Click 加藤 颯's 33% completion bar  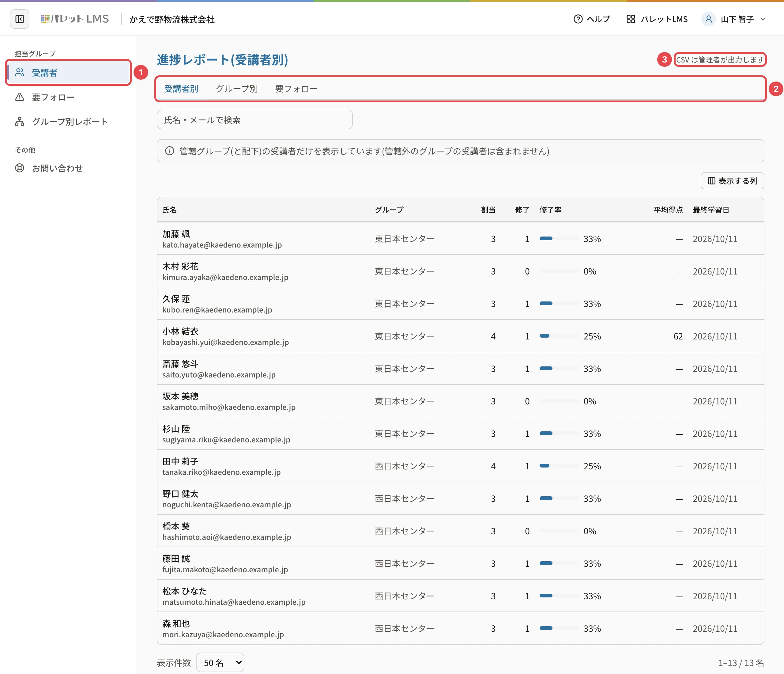(559, 239)
